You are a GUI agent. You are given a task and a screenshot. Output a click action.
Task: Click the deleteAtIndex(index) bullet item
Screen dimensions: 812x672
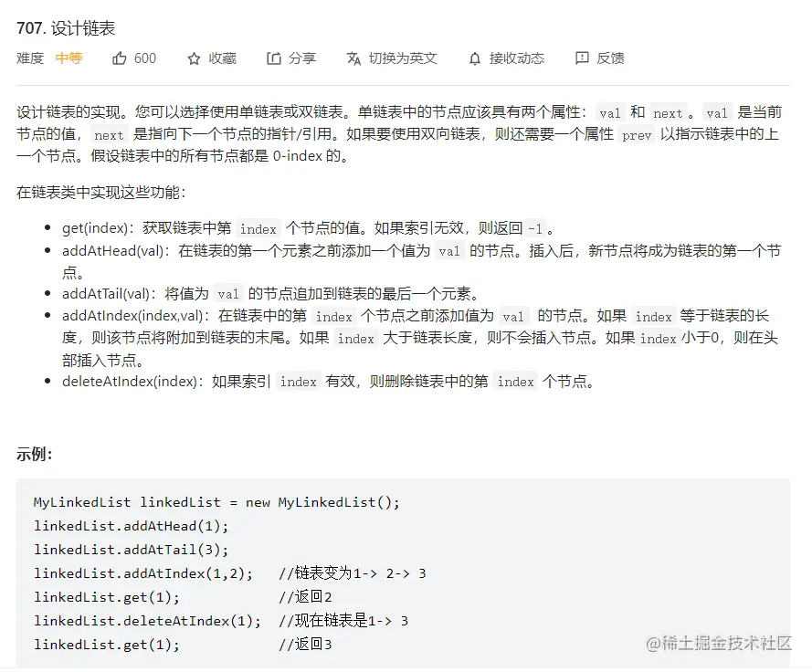[x=327, y=382]
